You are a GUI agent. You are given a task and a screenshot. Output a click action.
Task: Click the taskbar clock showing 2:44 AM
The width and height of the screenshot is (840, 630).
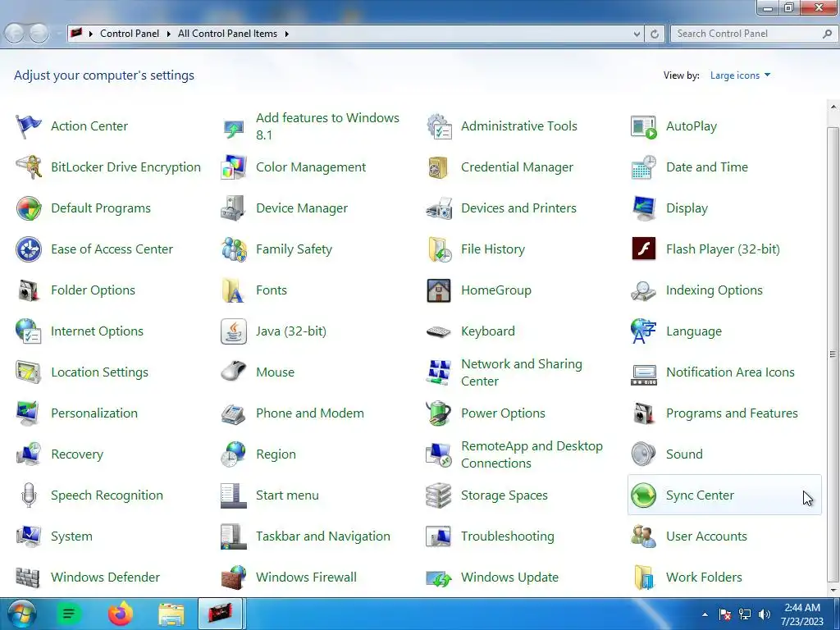(x=802, y=614)
